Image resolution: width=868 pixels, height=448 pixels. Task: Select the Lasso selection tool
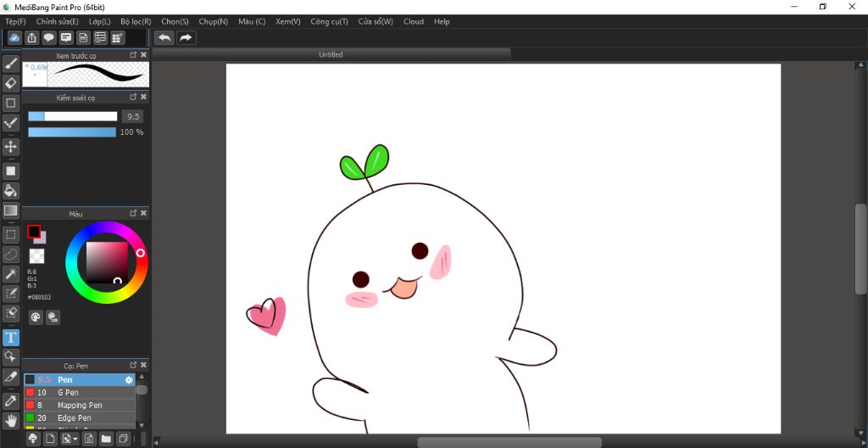(10, 254)
